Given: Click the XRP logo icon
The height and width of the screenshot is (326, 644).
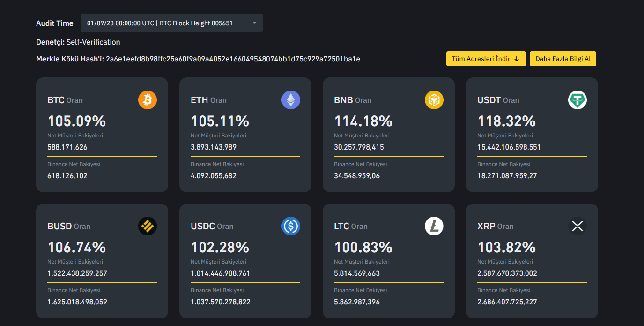Looking at the screenshot, I should [577, 226].
